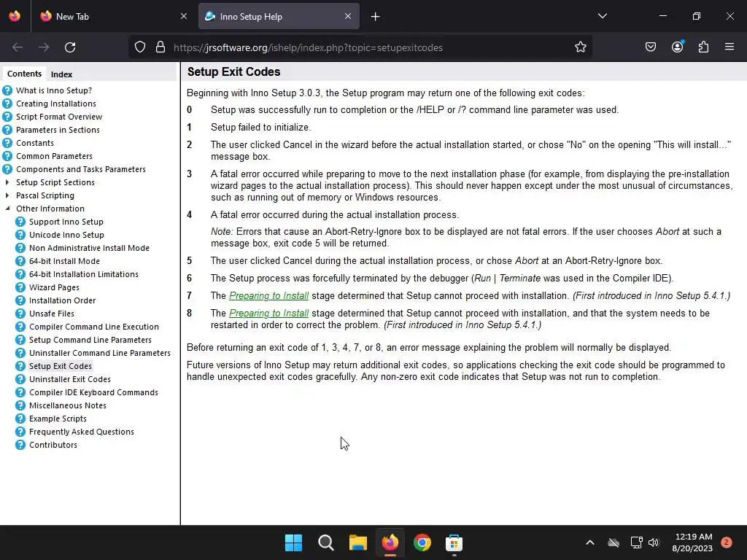The height and width of the screenshot is (560, 747).
Task: Click the URL address bar
Action: pyautogui.click(x=362, y=47)
